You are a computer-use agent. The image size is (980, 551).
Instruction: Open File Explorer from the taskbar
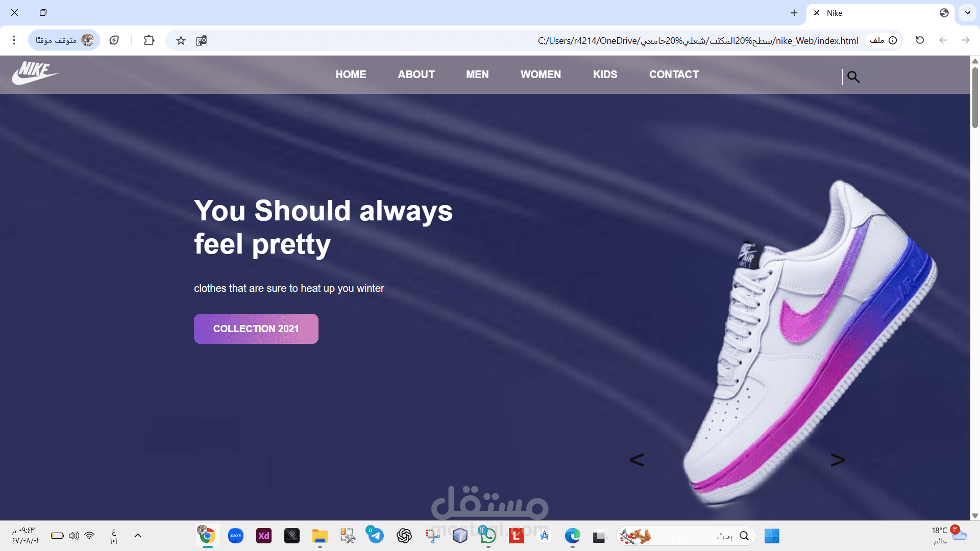click(320, 536)
